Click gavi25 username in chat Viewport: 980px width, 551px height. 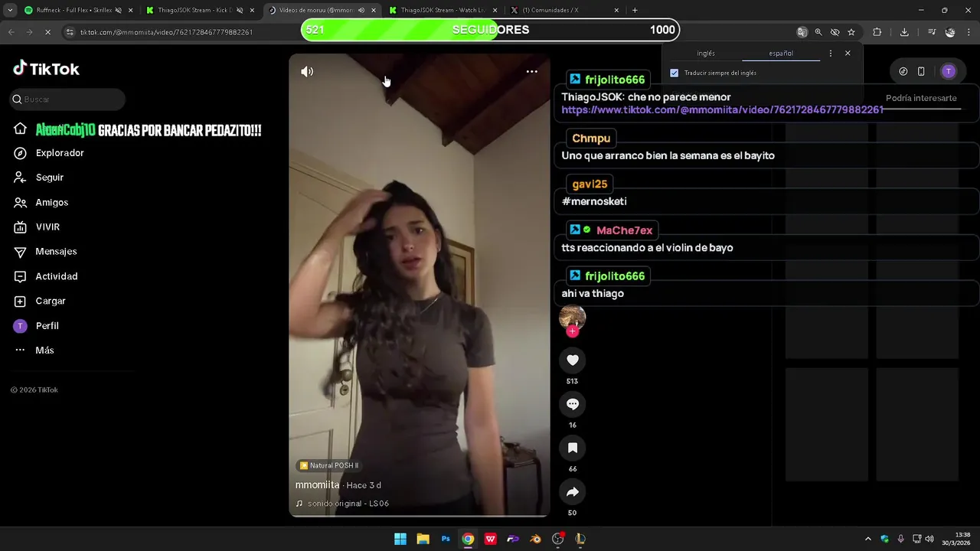tap(590, 184)
